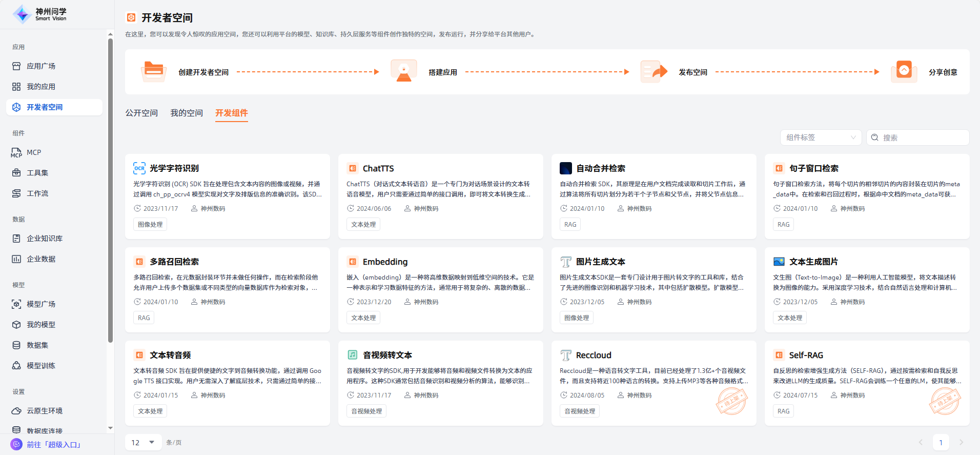The image size is (980, 455).
Task: Open MCP via its sidebar icon
Action: pyautogui.click(x=16, y=152)
